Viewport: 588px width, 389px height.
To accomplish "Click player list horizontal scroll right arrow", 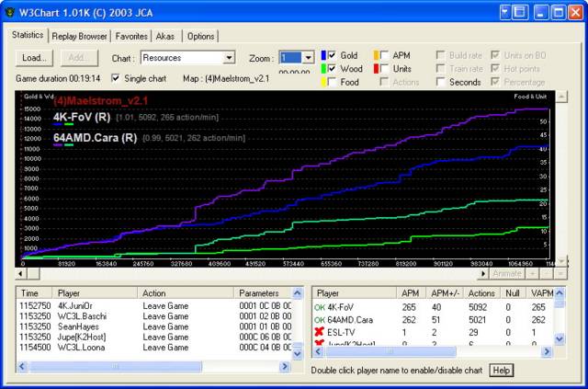I will 547,351.
